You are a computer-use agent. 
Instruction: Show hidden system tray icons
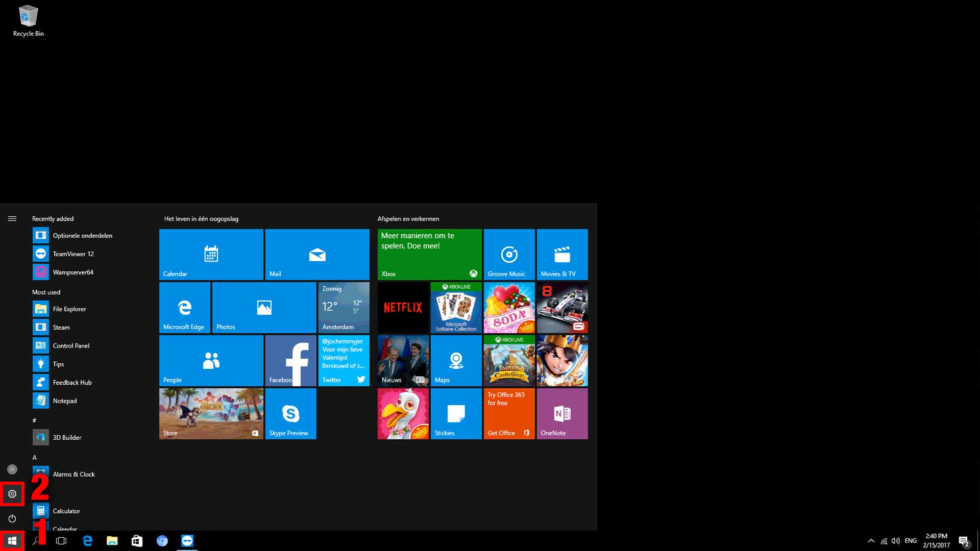[x=871, y=541]
